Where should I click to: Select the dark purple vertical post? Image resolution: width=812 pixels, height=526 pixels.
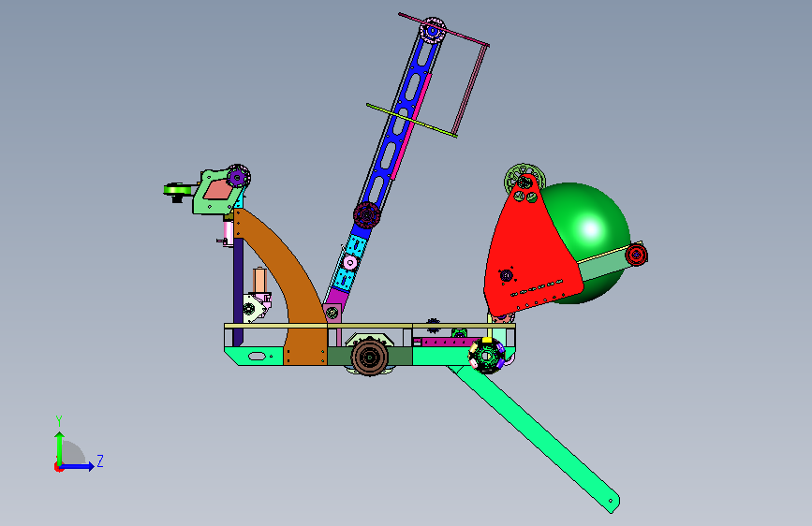point(238,293)
